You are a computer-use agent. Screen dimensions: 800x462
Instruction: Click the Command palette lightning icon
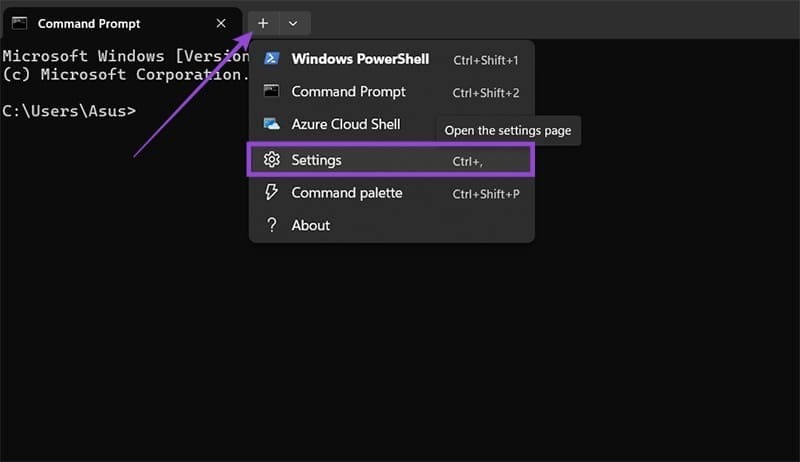coord(271,193)
